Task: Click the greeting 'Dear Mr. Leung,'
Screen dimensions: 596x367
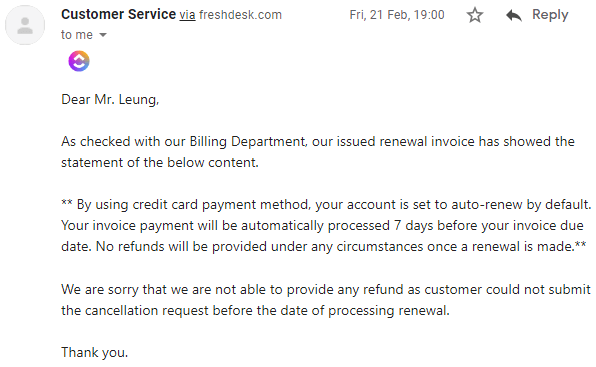Action: (110, 100)
